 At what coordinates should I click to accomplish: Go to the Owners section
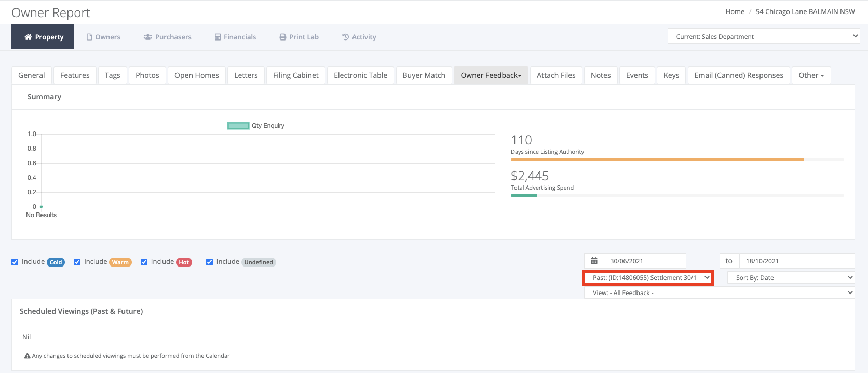[103, 37]
